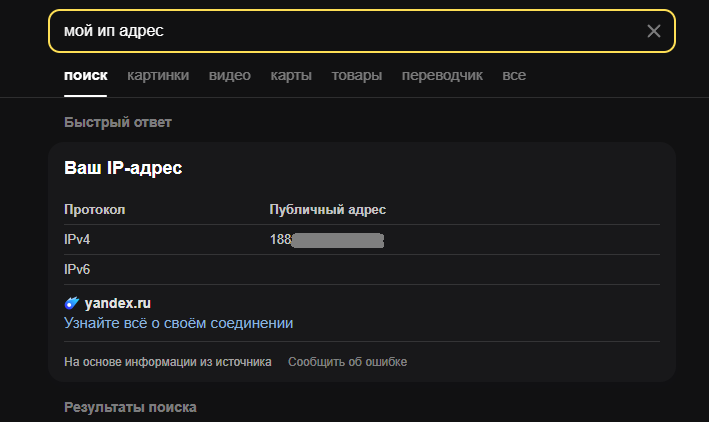
Task: Open the 'товары' tab
Action: coord(357,75)
